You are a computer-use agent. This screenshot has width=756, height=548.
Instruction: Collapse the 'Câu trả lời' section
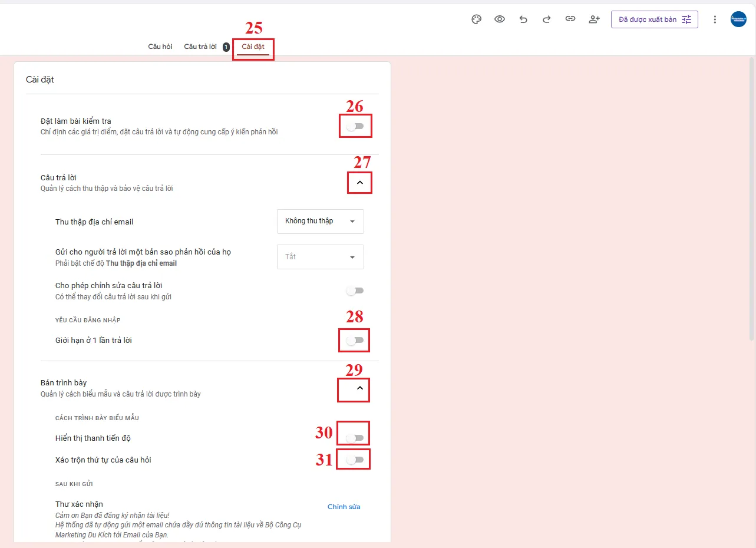tap(360, 183)
